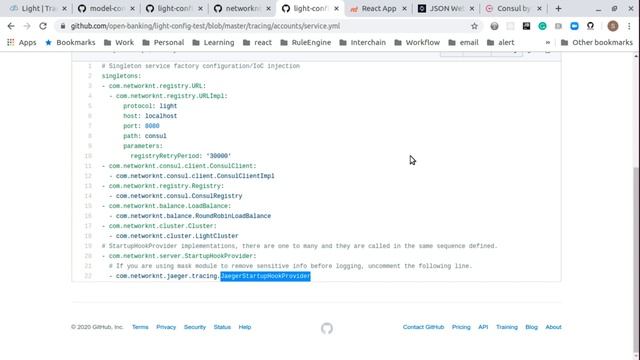Viewport: 640px width, 360px height.
Task: Open the Privacy footer link
Action: click(166, 327)
